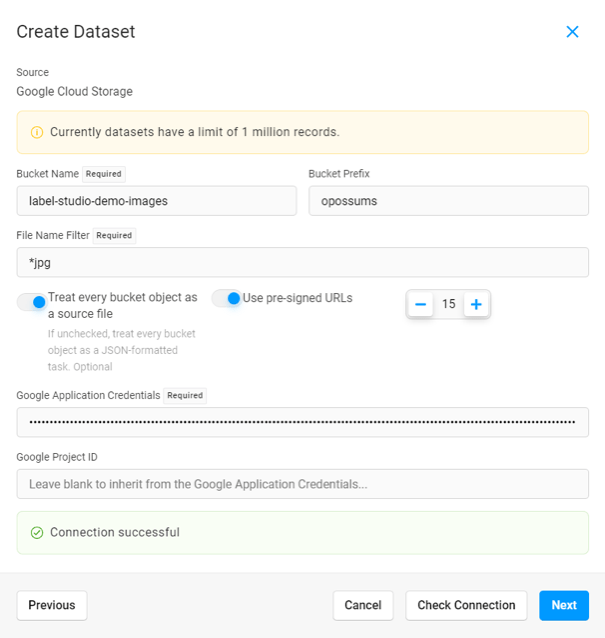
Task: Go back with the Previous button
Action: coord(52,605)
